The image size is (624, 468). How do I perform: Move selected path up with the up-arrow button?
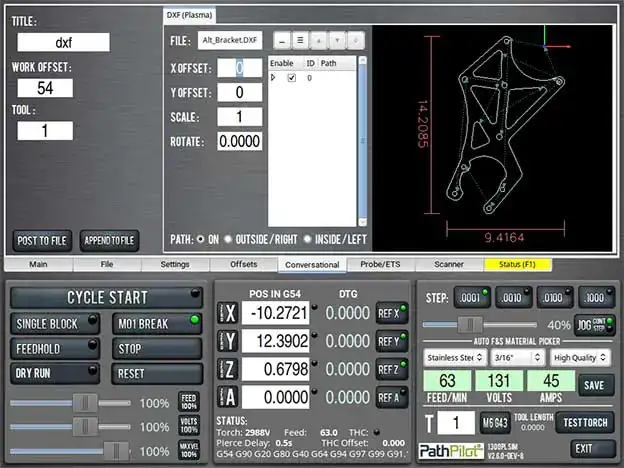[x=319, y=41]
